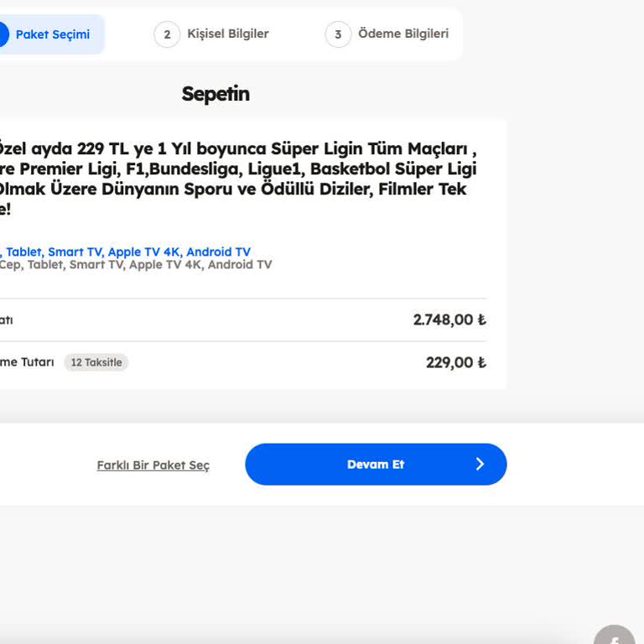Select the Paket Seçimi step tab

click(52, 34)
